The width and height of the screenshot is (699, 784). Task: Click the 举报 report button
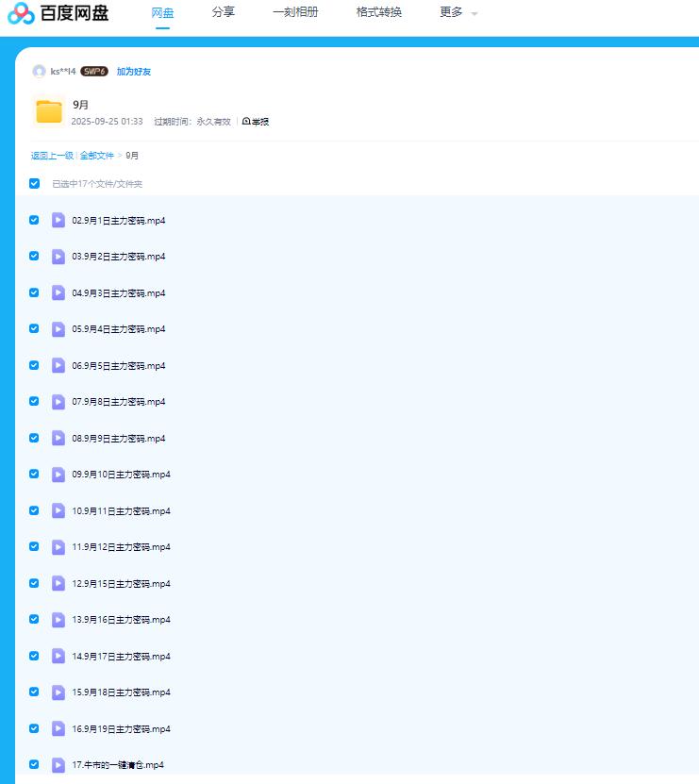click(256, 122)
